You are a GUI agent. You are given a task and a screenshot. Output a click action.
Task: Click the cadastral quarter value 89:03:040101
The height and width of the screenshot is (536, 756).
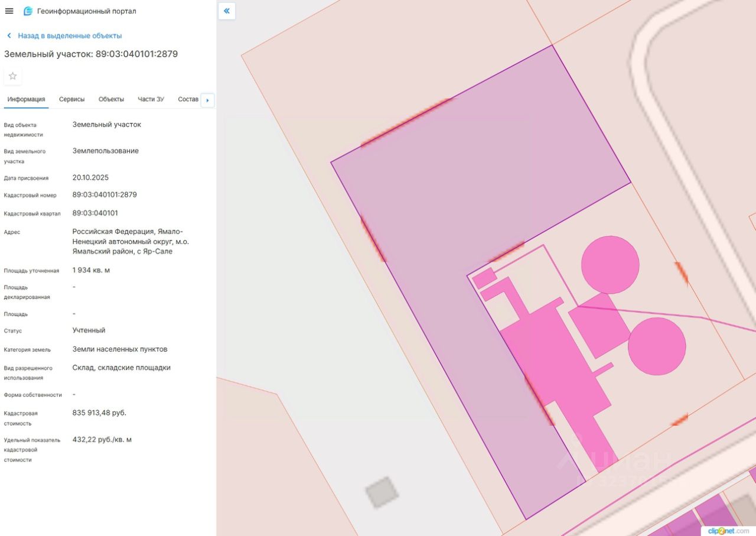95,213
